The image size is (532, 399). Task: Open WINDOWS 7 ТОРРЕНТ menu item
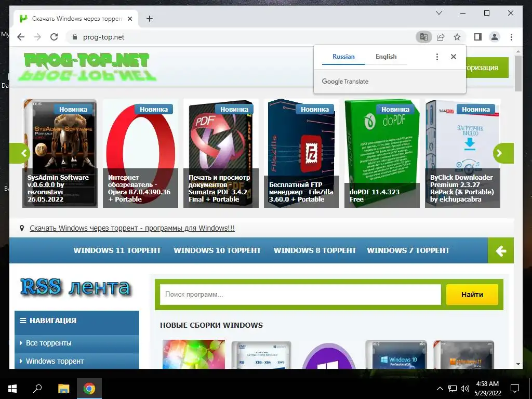point(408,250)
